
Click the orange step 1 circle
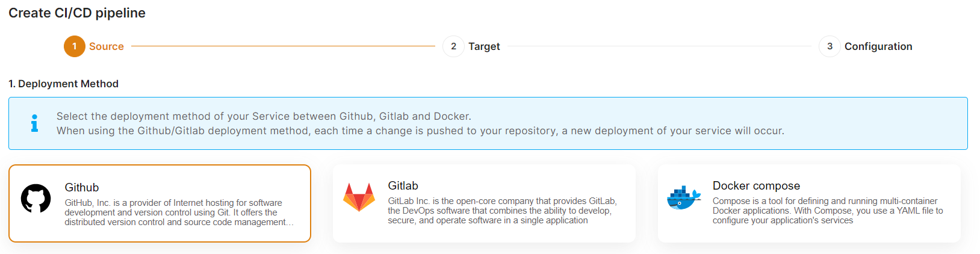(75, 46)
